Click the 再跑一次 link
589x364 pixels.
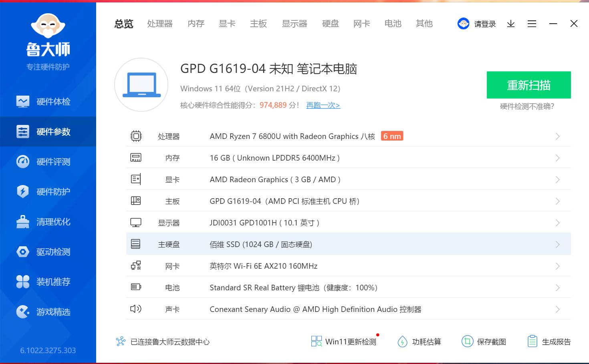(x=323, y=105)
